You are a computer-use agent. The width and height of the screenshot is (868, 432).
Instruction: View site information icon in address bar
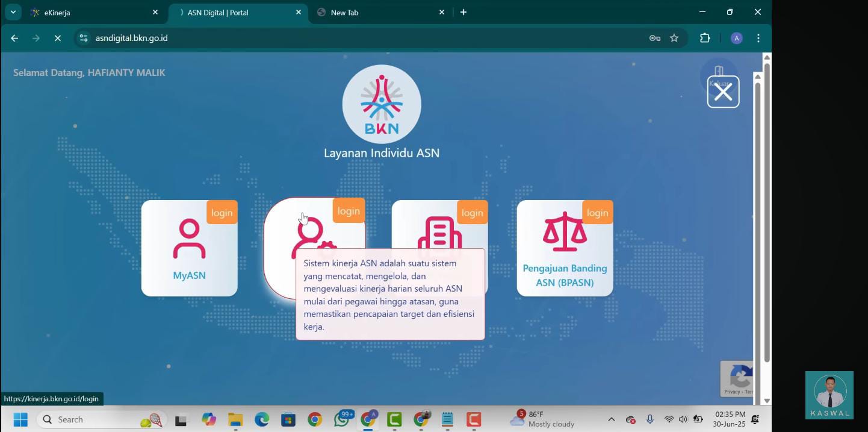click(84, 38)
